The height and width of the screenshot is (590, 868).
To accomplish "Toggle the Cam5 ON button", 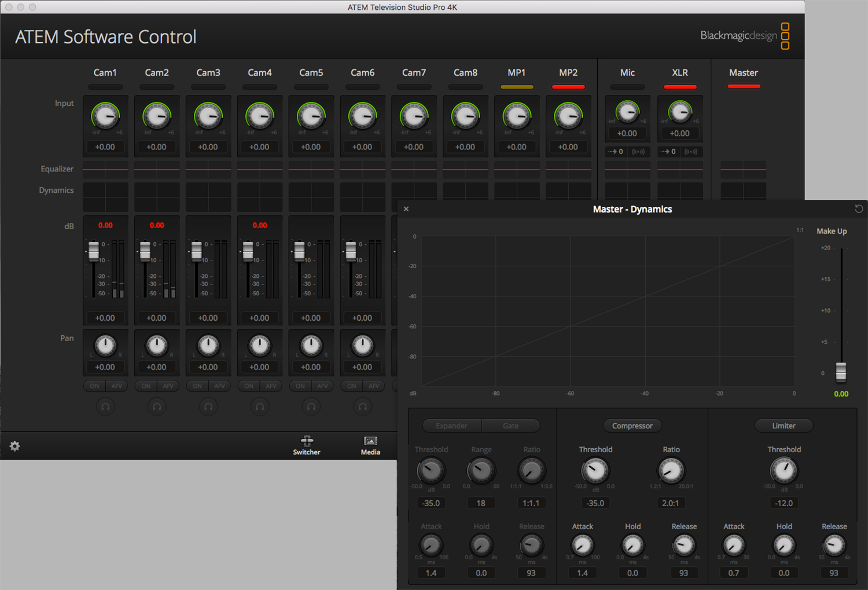I will tap(300, 386).
